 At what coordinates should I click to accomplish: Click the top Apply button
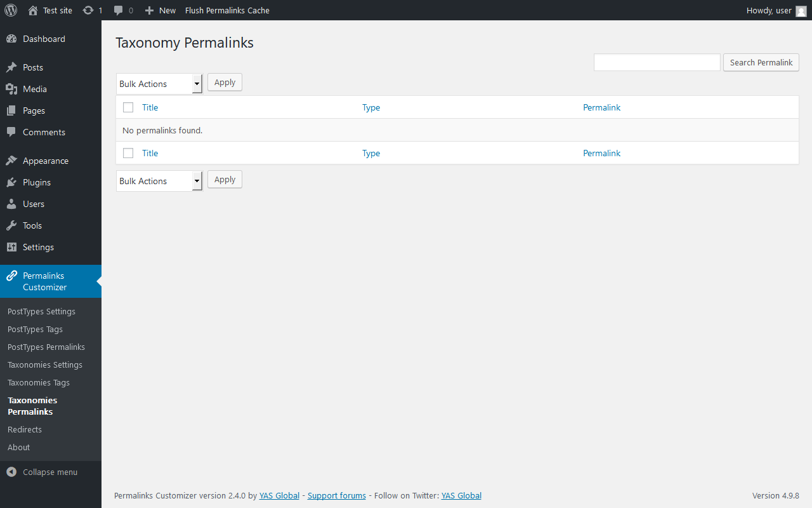(x=225, y=83)
